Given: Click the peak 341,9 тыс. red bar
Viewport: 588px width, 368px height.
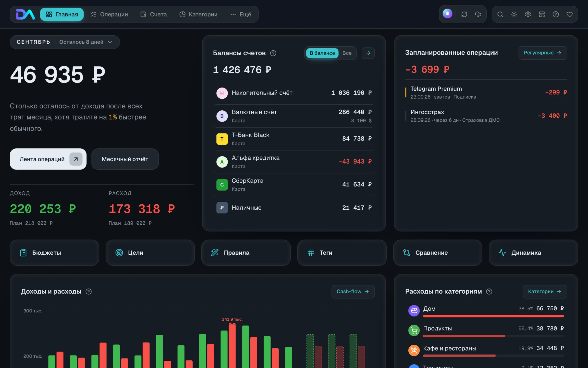Looking at the screenshot, I should click(x=232, y=345).
